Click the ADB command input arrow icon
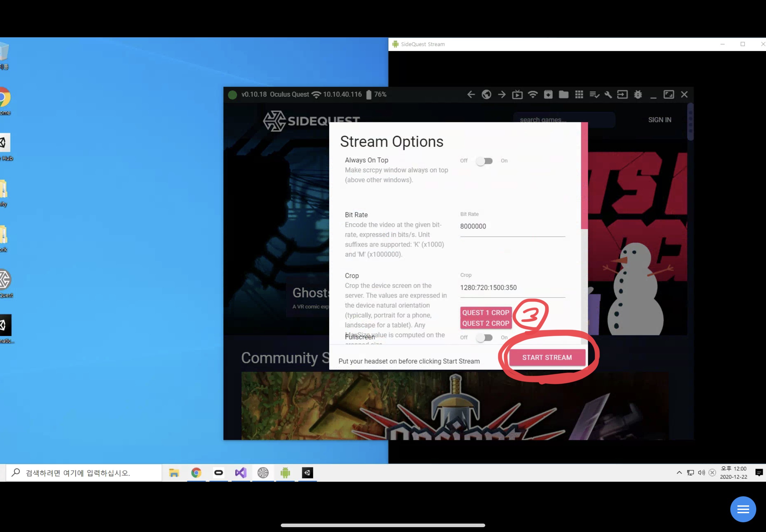The image size is (766, 532). (622, 95)
